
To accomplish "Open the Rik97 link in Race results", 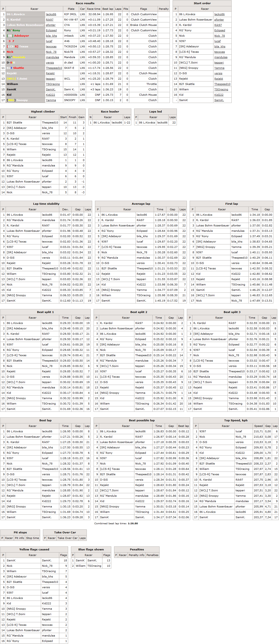I will (49, 20).
